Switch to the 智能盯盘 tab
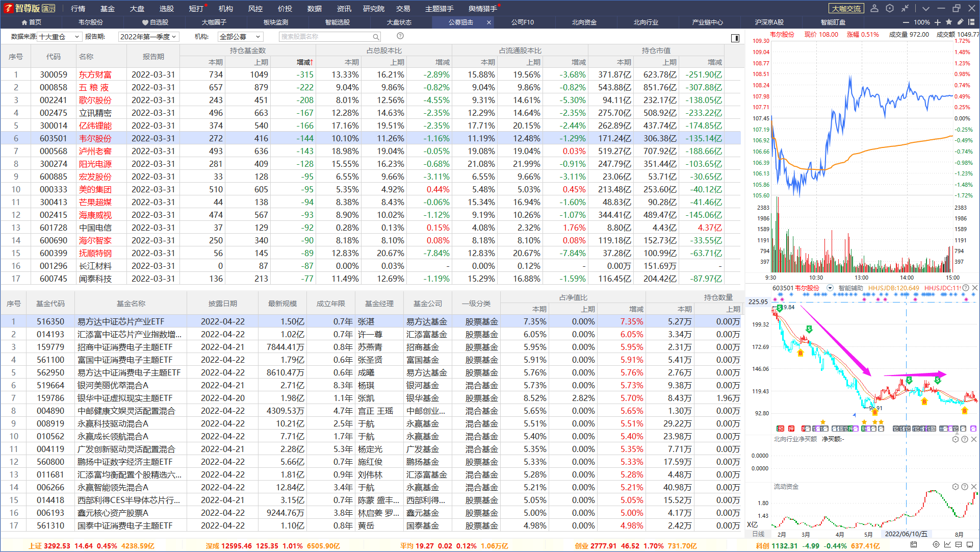Viewport: 980px width, 552px height. pyautogui.click(x=833, y=22)
